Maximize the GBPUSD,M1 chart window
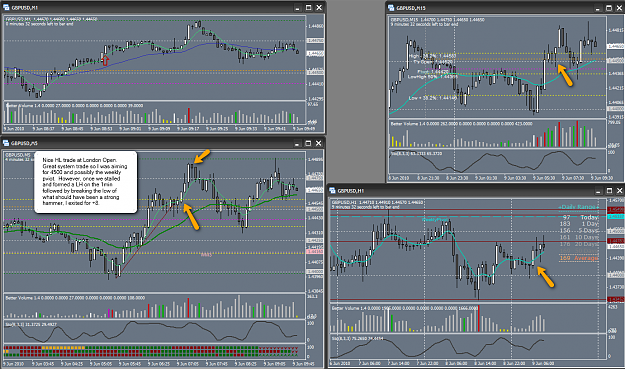Screen dimensions: 625x369 pyautogui.click(x=309, y=8)
